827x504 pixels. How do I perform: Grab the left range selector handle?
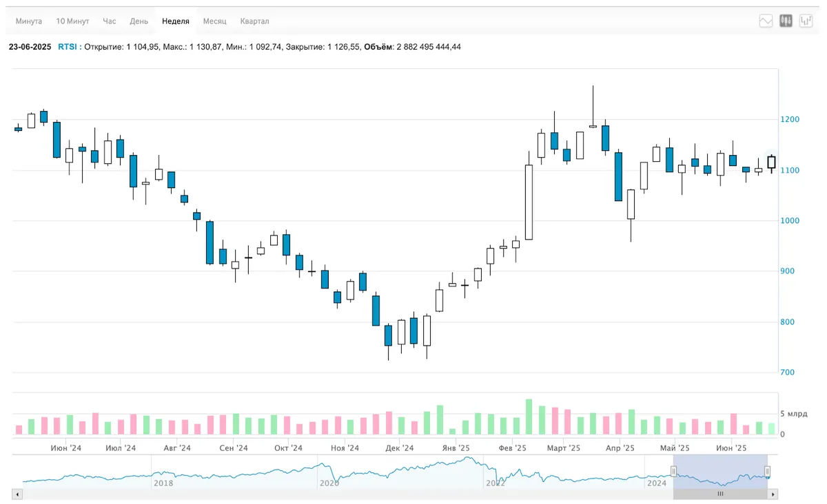(x=674, y=471)
